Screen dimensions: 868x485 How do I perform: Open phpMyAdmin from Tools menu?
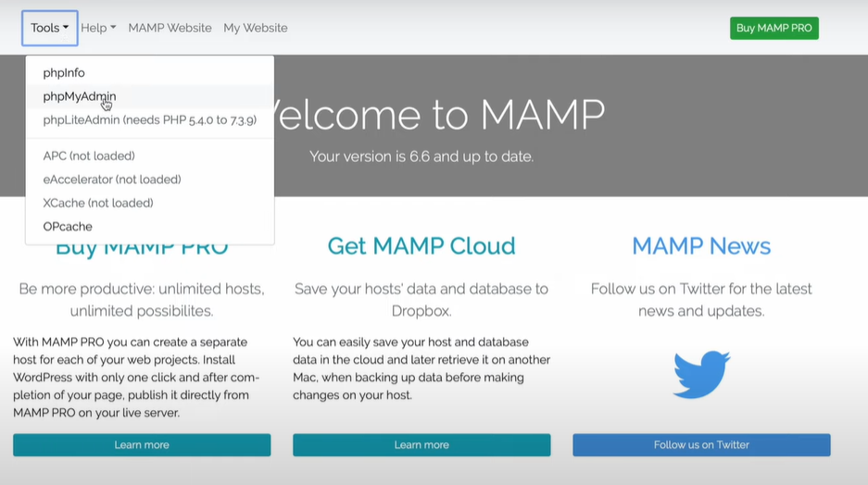149,96
